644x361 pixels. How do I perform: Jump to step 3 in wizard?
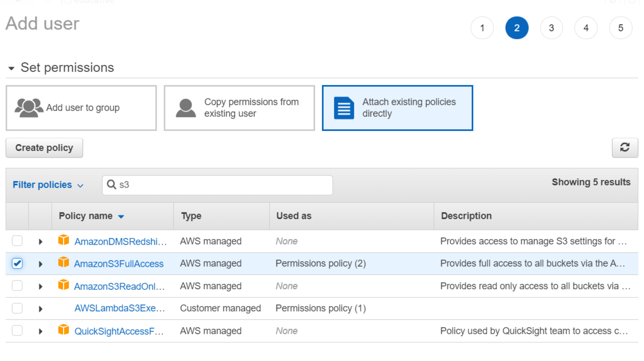[x=551, y=28]
